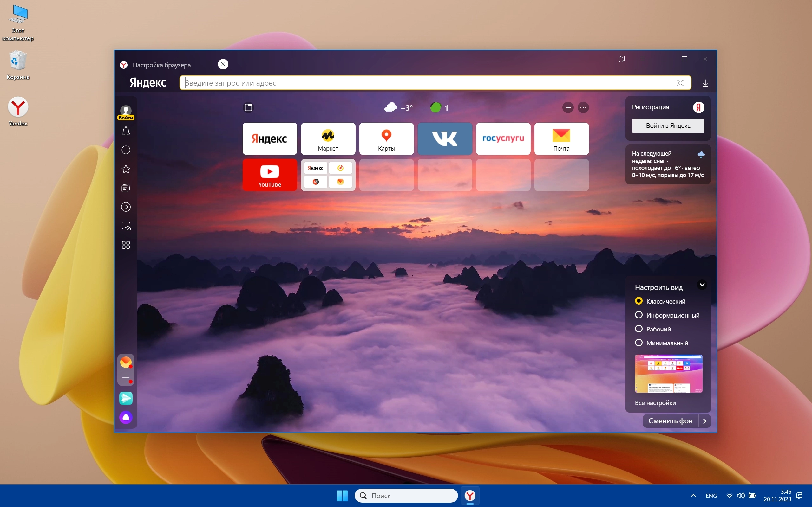812x507 pixels.
Task: Open bookmarks star in sidebar
Action: (x=126, y=169)
